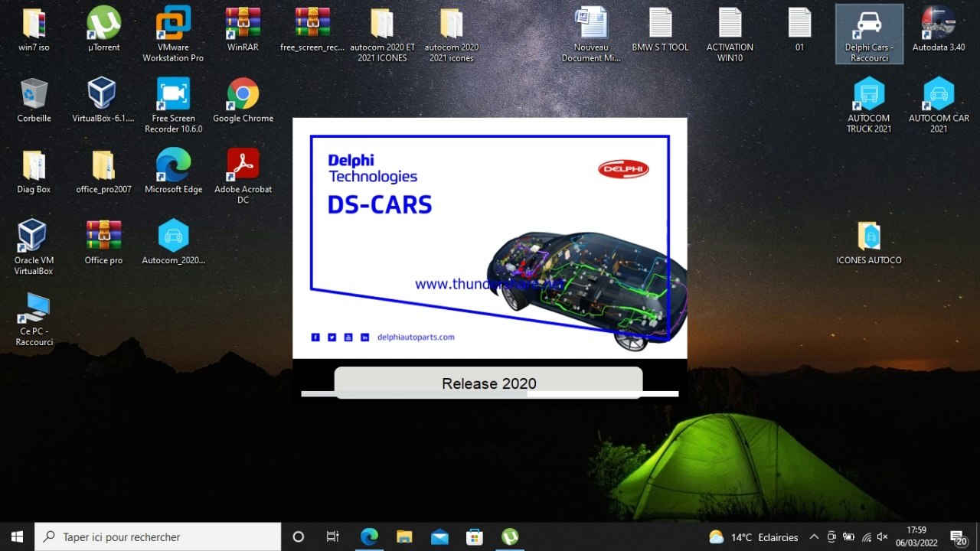Image resolution: width=980 pixels, height=551 pixels.
Task: Select the Ce PC - Raccourci shortcut
Action: [x=34, y=319]
